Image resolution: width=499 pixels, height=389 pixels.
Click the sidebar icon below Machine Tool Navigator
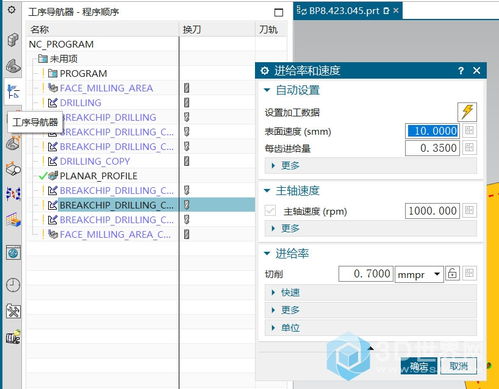pyautogui.click(x=13, y=168)
